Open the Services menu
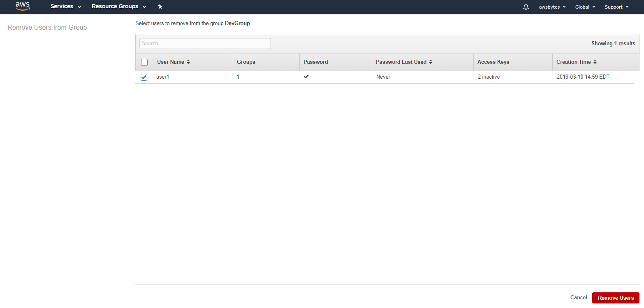The height and width of the screenshot is (308, 644). pos(66,7)
